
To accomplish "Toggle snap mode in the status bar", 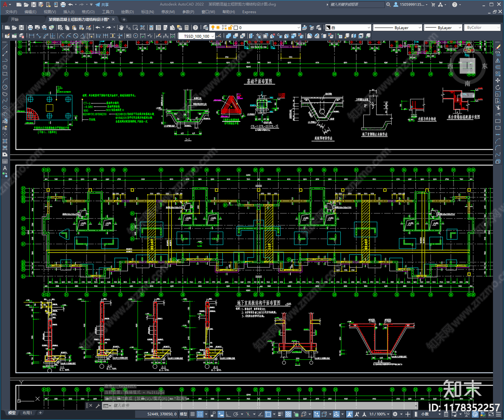I will tap(200, 414).
